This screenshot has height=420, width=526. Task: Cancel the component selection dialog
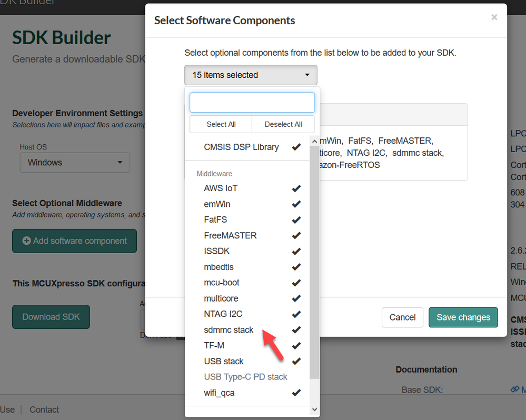(x=402, y=317)
